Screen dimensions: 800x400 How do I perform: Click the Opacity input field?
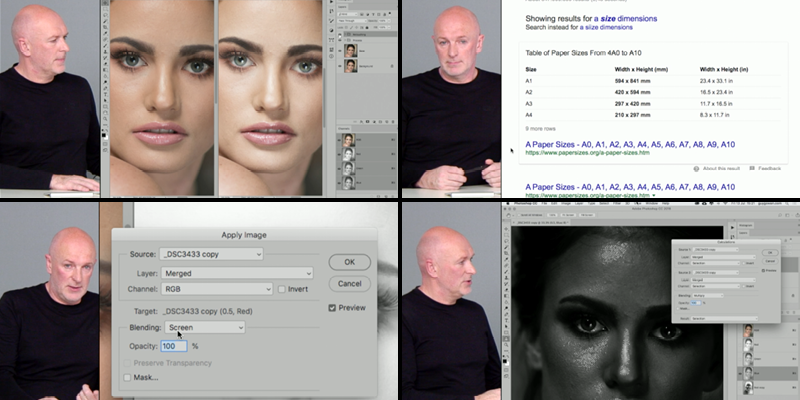click(x=173, y=345)
